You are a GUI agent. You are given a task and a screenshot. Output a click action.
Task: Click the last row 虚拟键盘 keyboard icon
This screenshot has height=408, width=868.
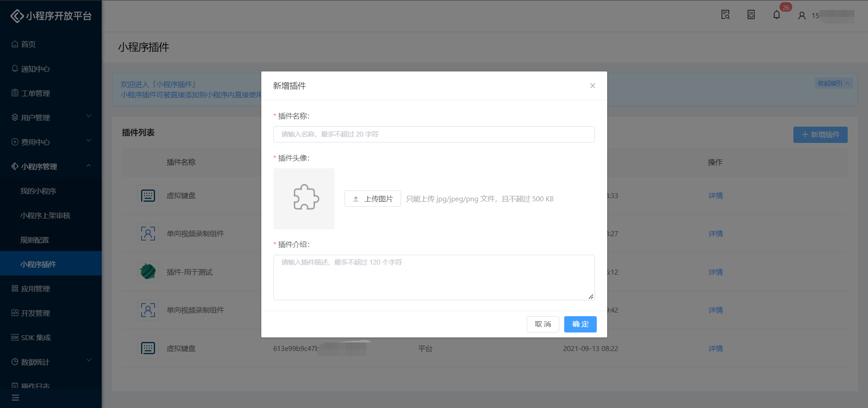[148, 348]
